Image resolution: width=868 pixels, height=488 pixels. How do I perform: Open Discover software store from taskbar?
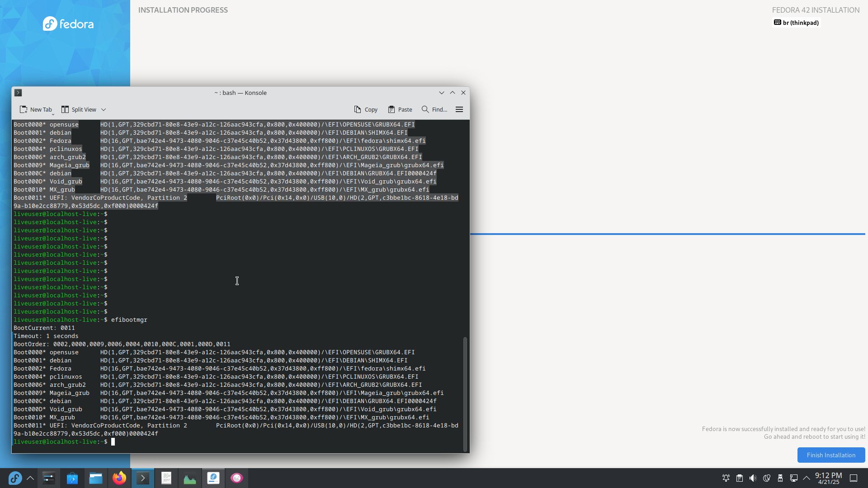pyautogui.click(x=72, y=478)
